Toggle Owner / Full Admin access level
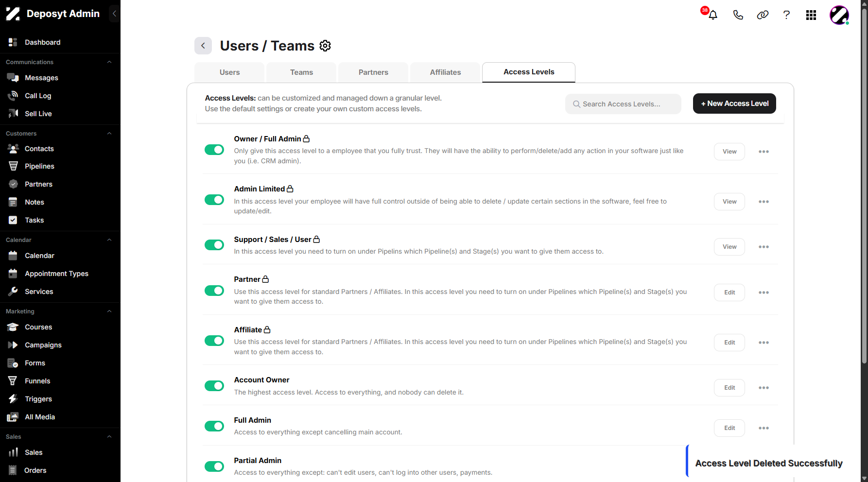 tap(214, 150)
